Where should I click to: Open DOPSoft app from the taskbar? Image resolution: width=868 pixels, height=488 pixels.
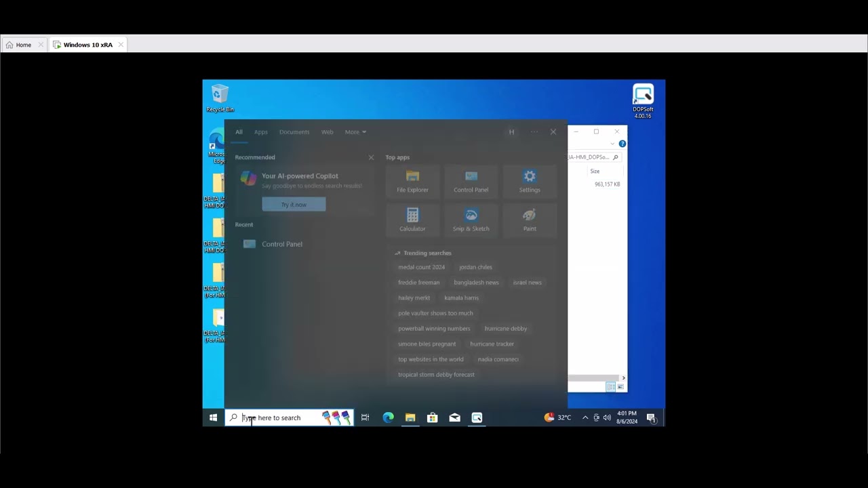[477, 418]
